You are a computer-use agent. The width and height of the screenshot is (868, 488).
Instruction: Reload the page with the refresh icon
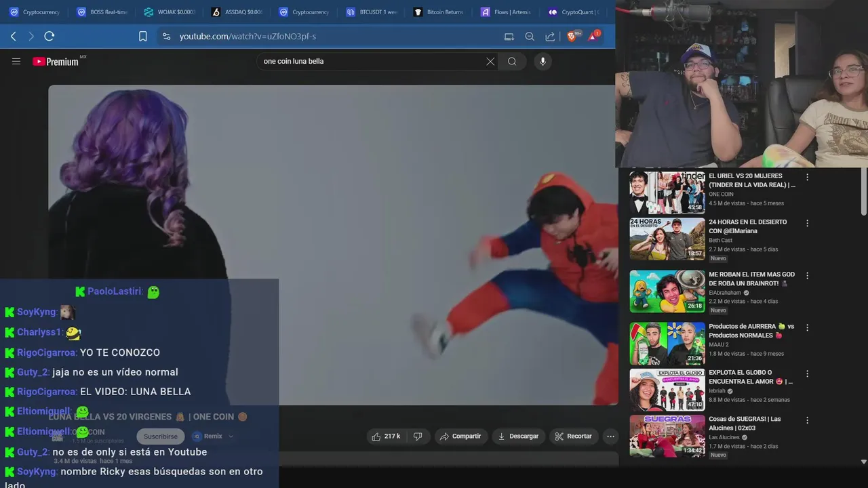pyautogui.click(x=49, y=36)
